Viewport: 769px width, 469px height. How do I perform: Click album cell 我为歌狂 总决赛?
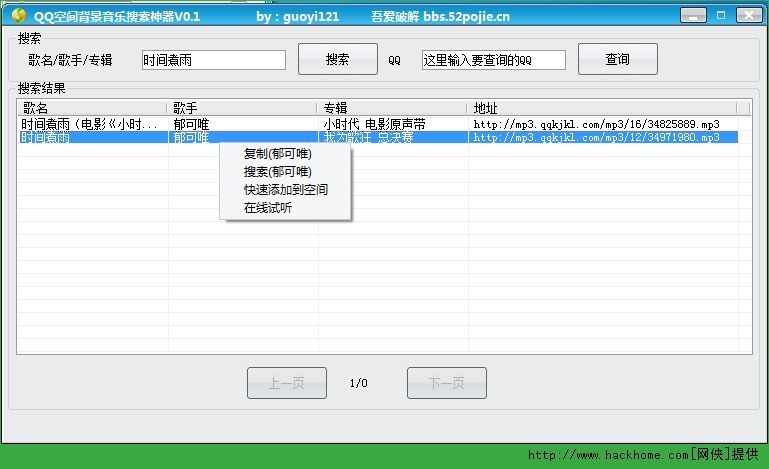tap(368, 137)
